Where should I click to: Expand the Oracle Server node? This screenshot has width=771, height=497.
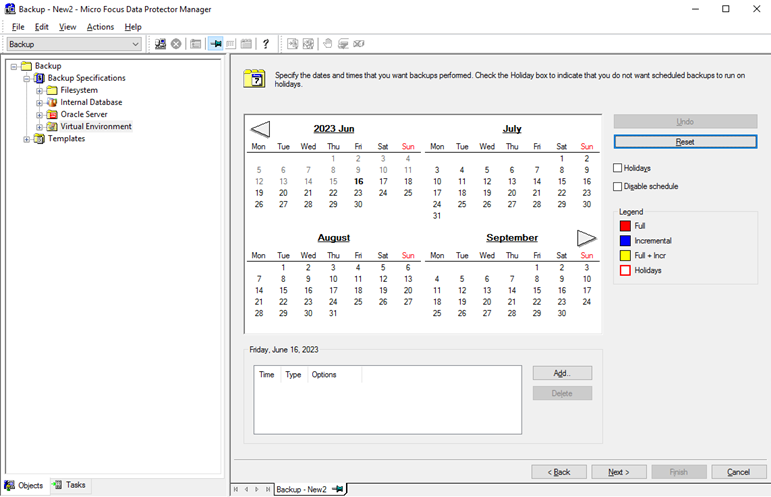(x=39, y=115)
